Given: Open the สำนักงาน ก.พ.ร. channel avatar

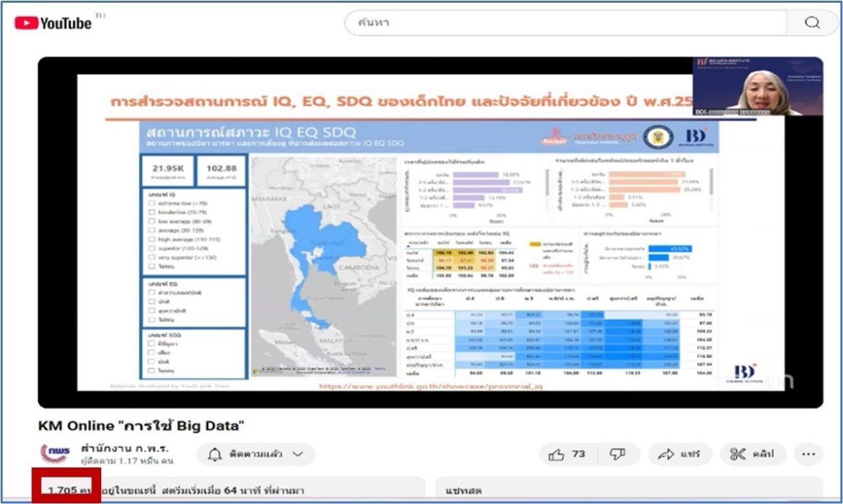Looking at the screenshot, I should [x=55, y=454].
